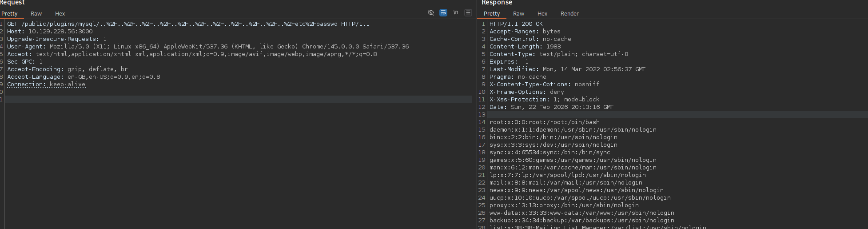Image resolution: width=868 pixels, height=229 pixels.
Task: Click the X-Content-Type-Options: nosniff header
Action: (545, 84)
